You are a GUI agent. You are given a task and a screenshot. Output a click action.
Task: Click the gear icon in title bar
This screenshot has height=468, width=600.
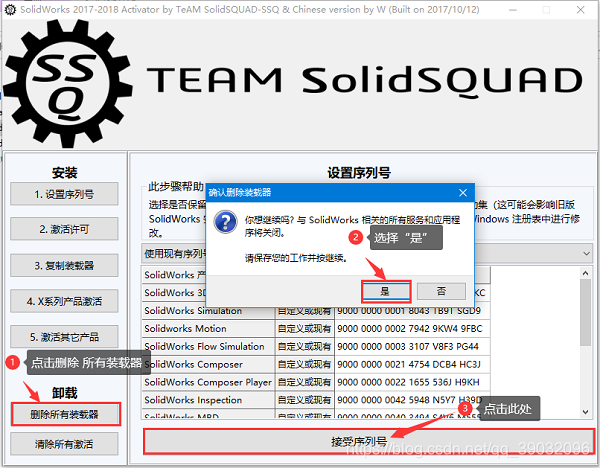(x=10, y=10)
